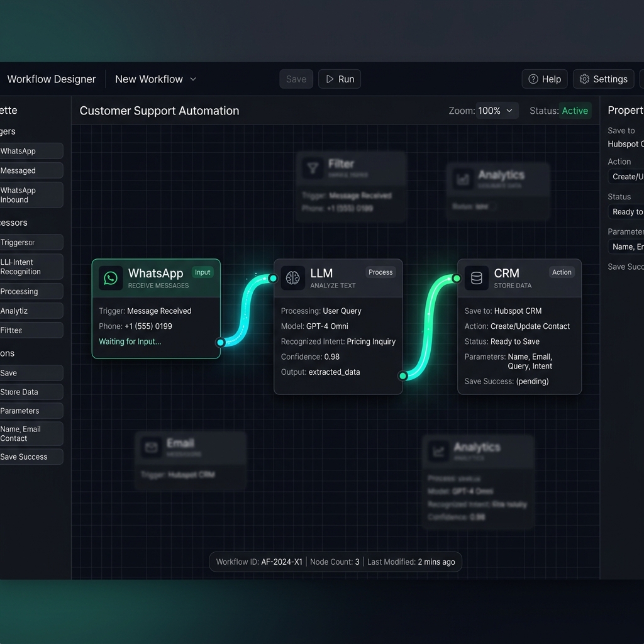The image size is (644, 644).
Task: Open Settings
Action: coord(603,79)
